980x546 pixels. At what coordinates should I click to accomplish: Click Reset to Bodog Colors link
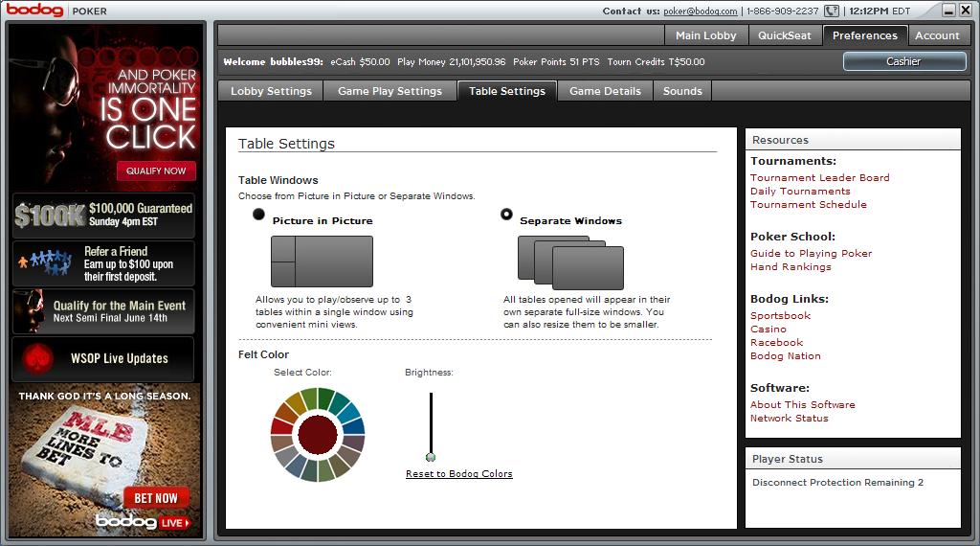click(x=458, y=474)
